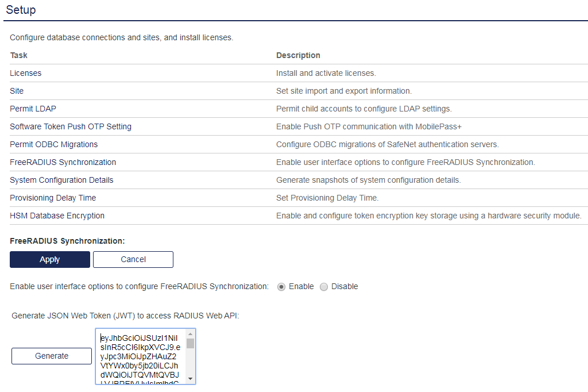Screen dimensions: 588x392
Task: Click the Apply button
Action: 50,259
